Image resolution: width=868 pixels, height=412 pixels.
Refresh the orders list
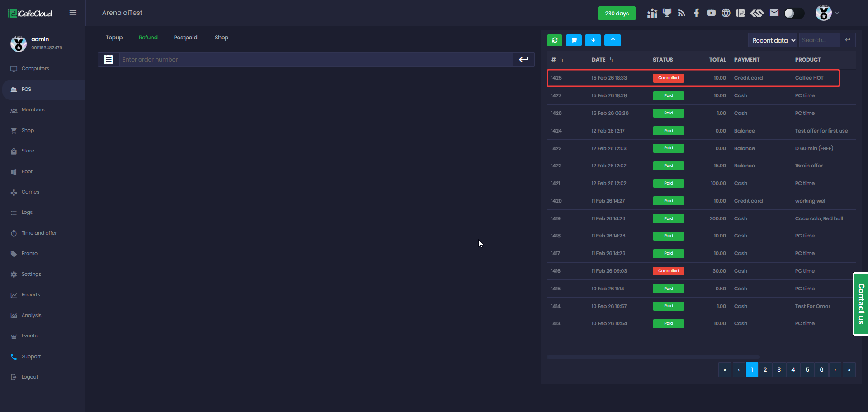coord(555,40)
